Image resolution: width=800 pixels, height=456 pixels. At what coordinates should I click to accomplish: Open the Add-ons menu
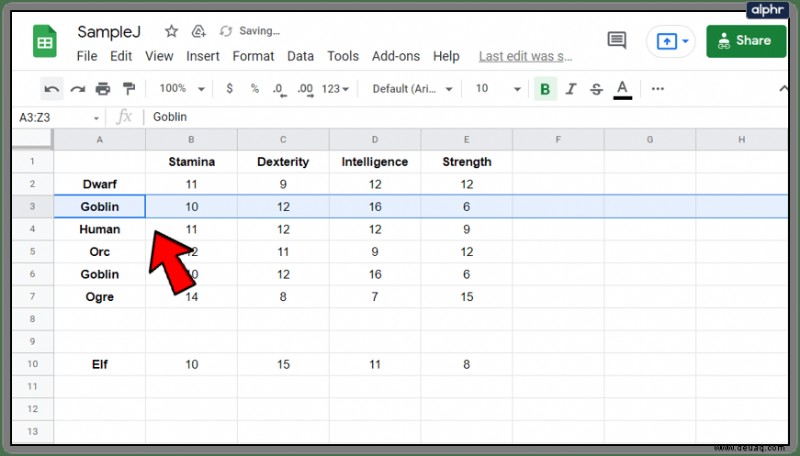396,56
